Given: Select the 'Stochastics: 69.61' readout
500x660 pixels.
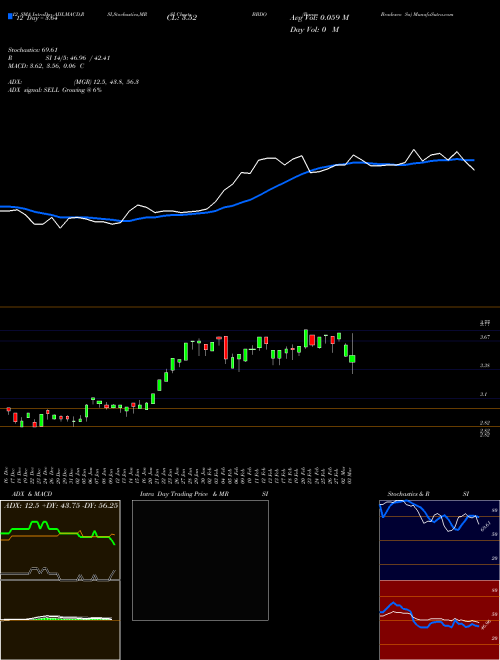Looking at the screenshot, I should coord(33,50).
